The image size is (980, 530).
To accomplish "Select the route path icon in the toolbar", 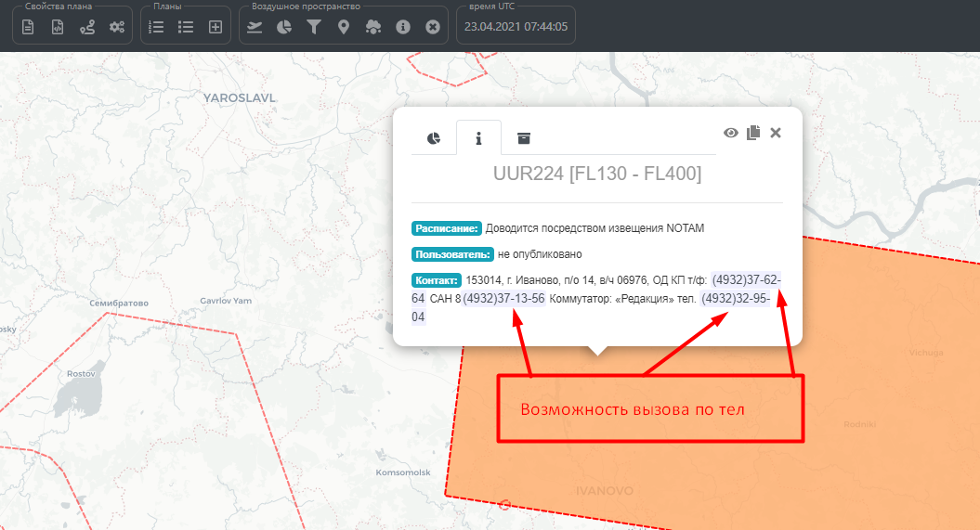I will [87, 27].
